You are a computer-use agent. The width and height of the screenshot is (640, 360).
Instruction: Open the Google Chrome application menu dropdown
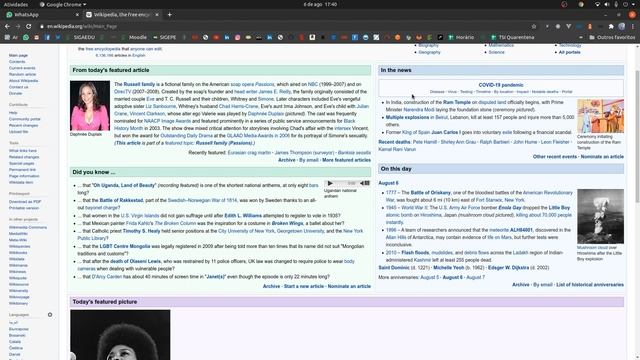tap(63, 4)
